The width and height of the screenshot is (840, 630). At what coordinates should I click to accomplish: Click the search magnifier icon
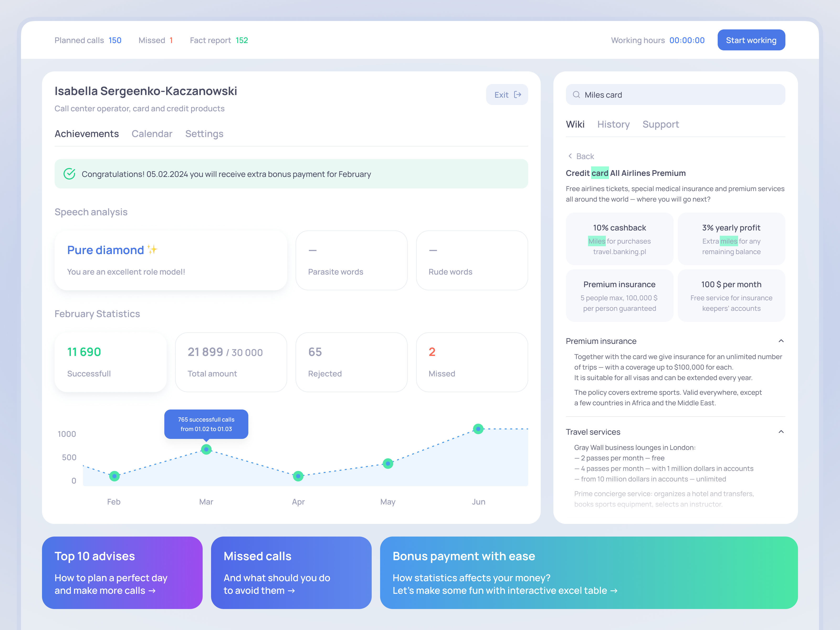(576, 94)
